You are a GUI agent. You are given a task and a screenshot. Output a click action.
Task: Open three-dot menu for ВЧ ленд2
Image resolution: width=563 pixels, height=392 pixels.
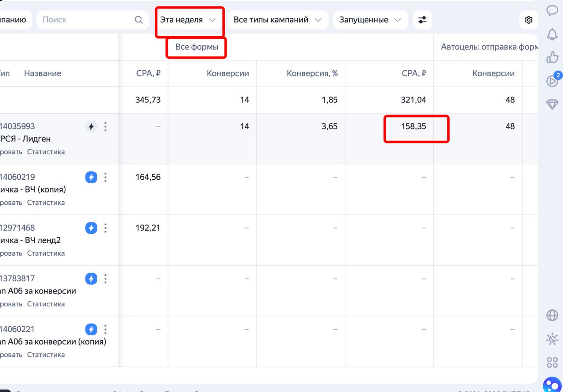[x=105, y=228]
